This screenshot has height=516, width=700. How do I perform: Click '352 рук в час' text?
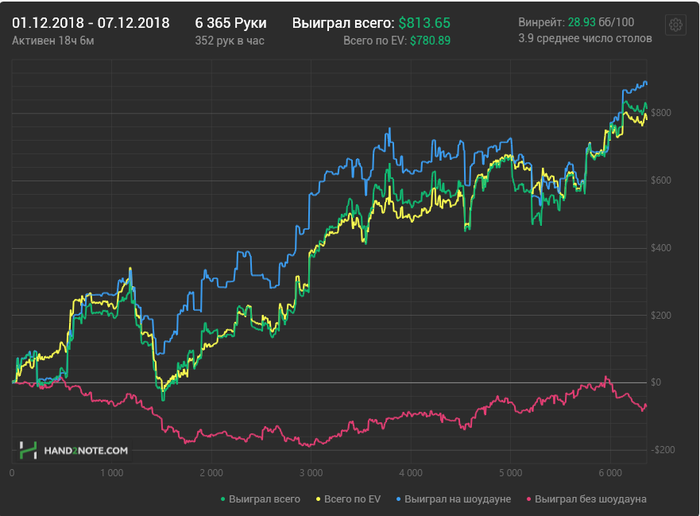[x=229, y=41]
